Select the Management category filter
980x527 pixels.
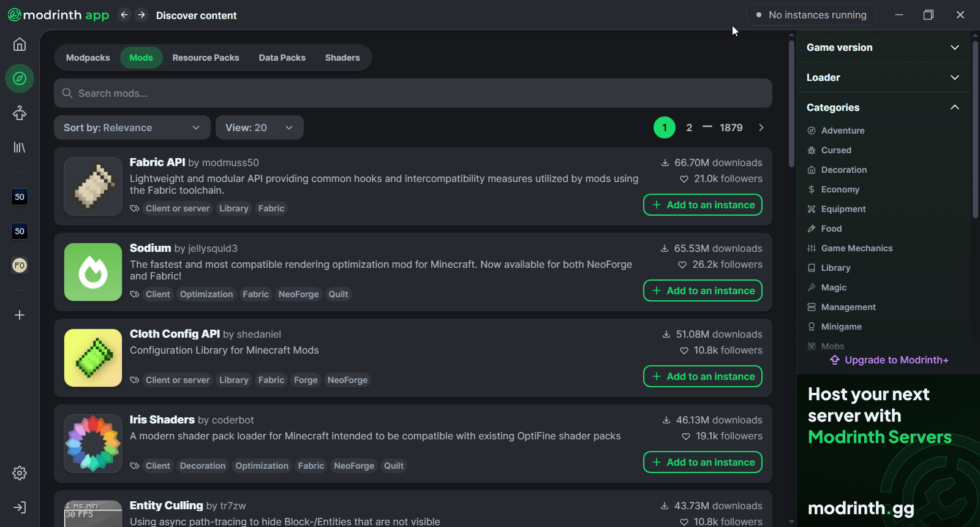(x=842, y=307)
